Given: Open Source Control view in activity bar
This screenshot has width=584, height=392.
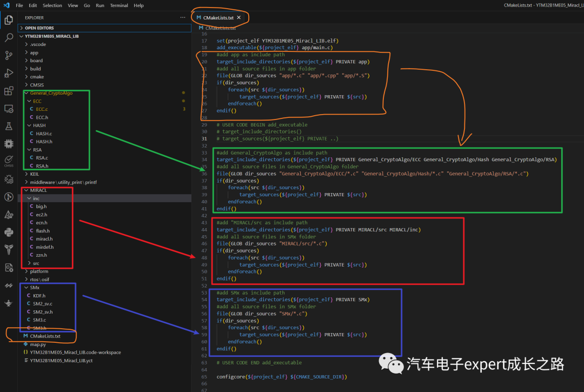Looking at the screenshot, I should (9, 56).
